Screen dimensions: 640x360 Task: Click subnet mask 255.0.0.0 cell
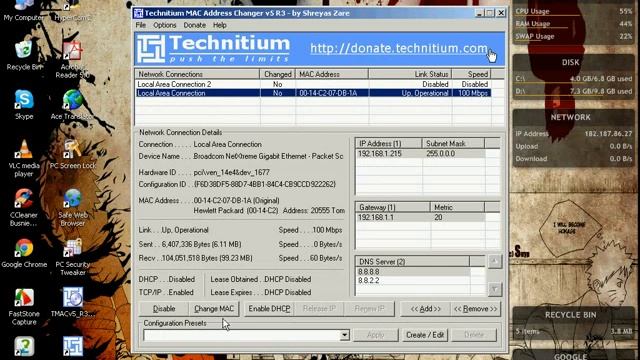click(x=440, y=154)
